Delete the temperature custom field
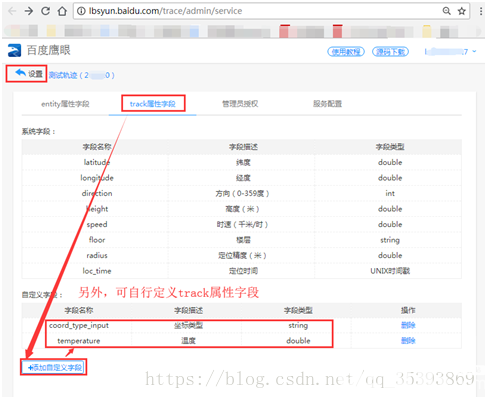The width and height of the screenshot is (487, 399). click(x=408, y=341)
